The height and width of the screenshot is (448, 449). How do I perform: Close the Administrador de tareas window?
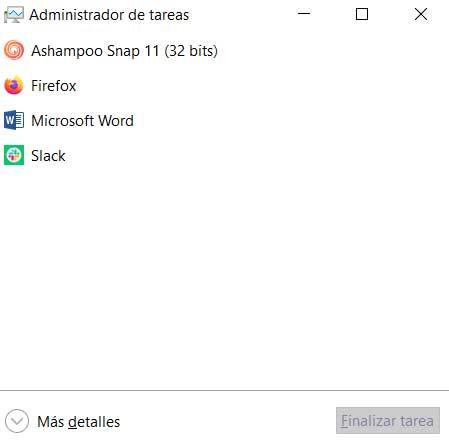pos(421,14)
